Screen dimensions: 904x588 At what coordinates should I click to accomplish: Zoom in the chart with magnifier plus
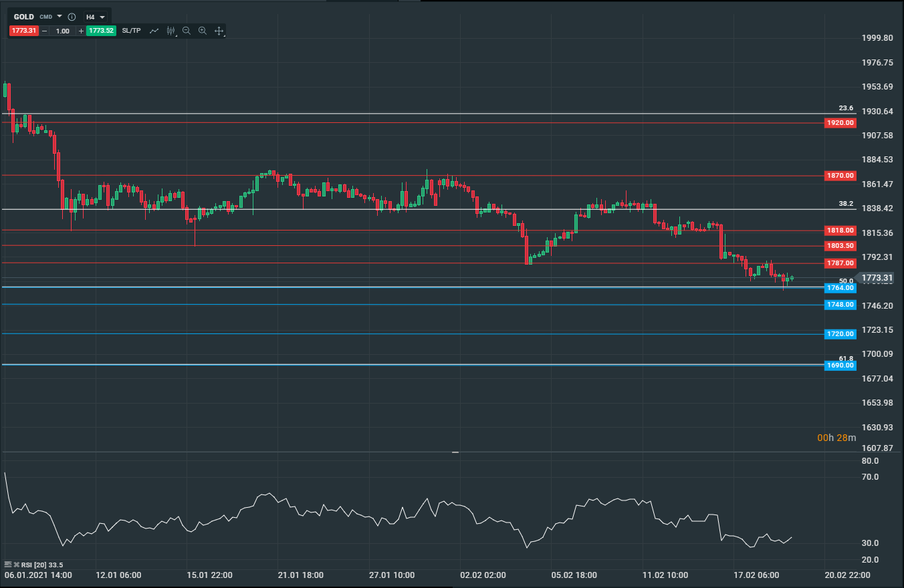coord(203,31)
